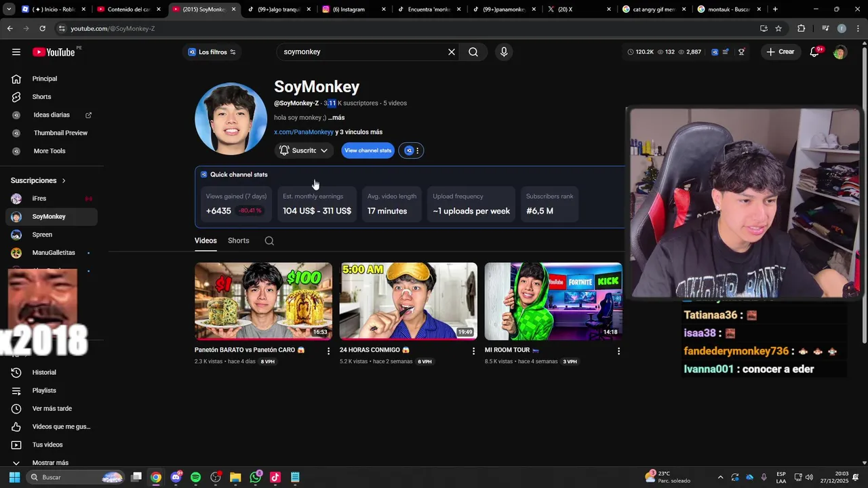Go to Principal in the sidebar
This screenshot has height=488, width=868.
pyautogui.click(x=50, y=79)
